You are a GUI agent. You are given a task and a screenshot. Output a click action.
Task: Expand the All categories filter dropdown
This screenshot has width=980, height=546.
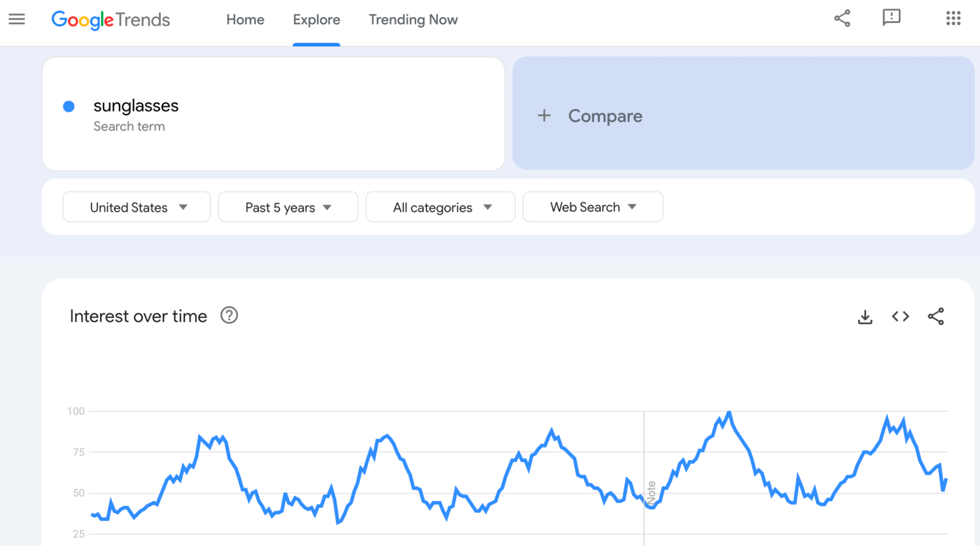pyautogui.click(x=440, y=207)
